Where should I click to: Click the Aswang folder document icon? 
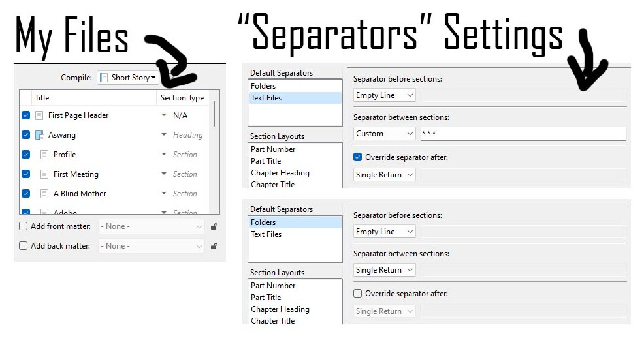point(39,135)
